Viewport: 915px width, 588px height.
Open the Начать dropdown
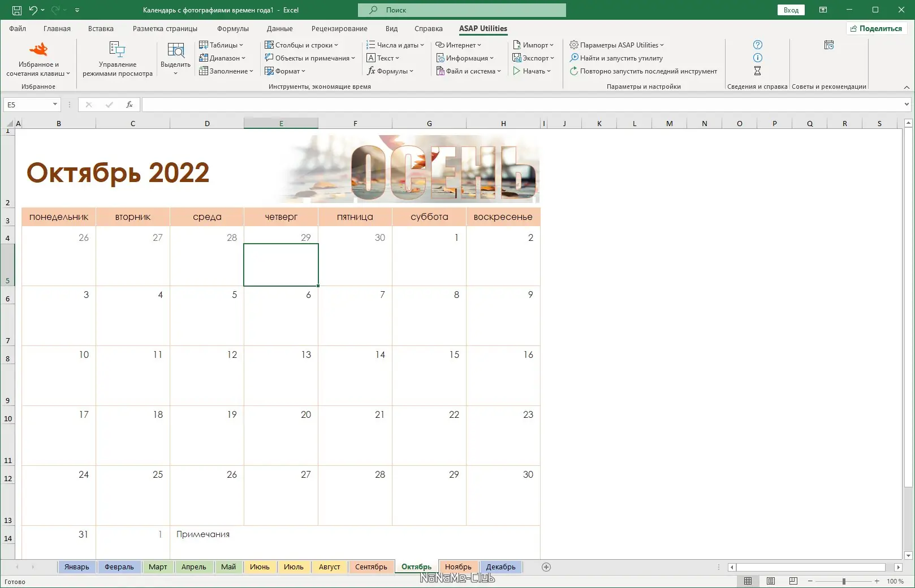coord(532,71)
